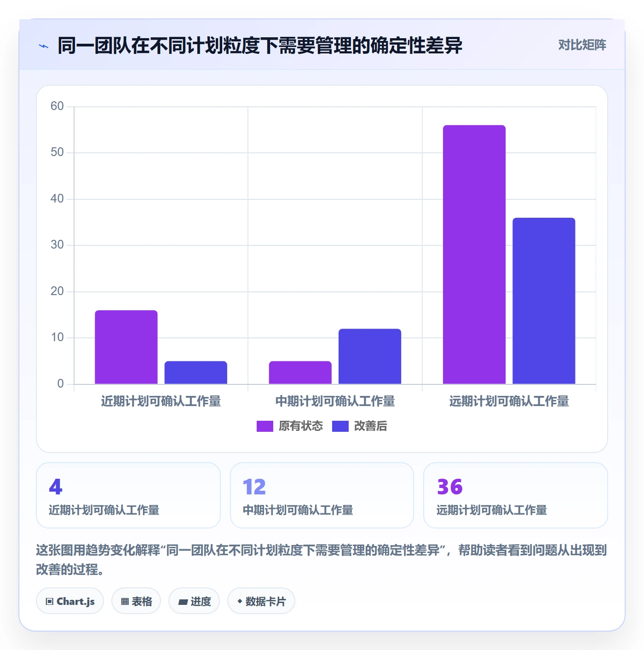Click the purple 原有状态 bar for 中期计划
Screen dimensions: 644x650
[x=300, y=372]
